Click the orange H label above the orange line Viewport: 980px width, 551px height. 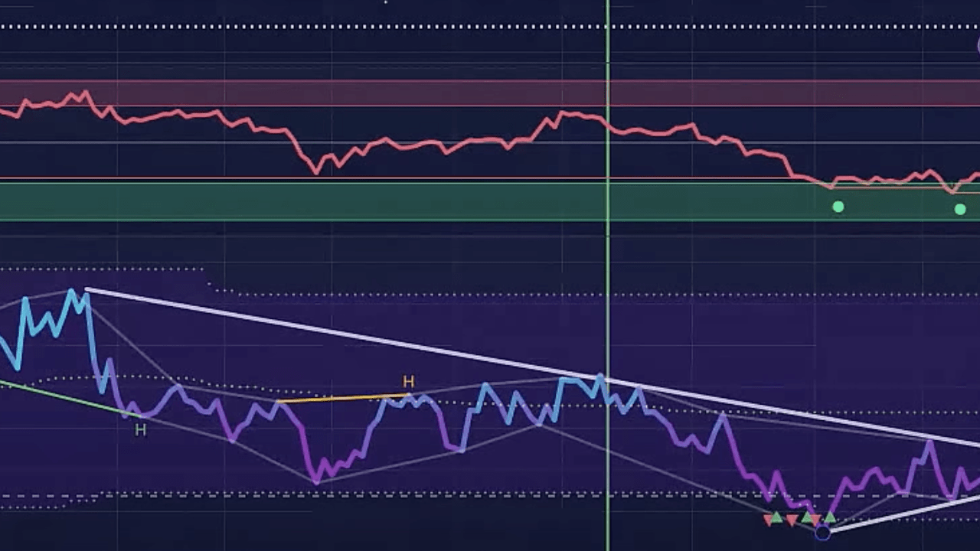click(408, 381)
